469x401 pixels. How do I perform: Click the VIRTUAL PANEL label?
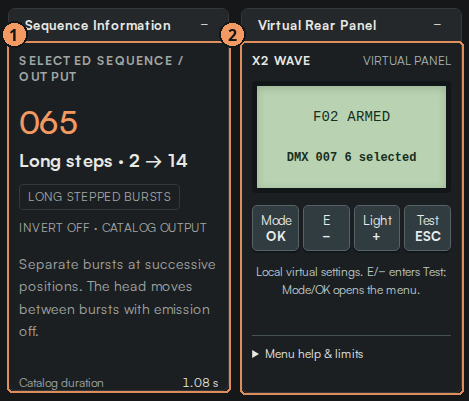(407, 61)
